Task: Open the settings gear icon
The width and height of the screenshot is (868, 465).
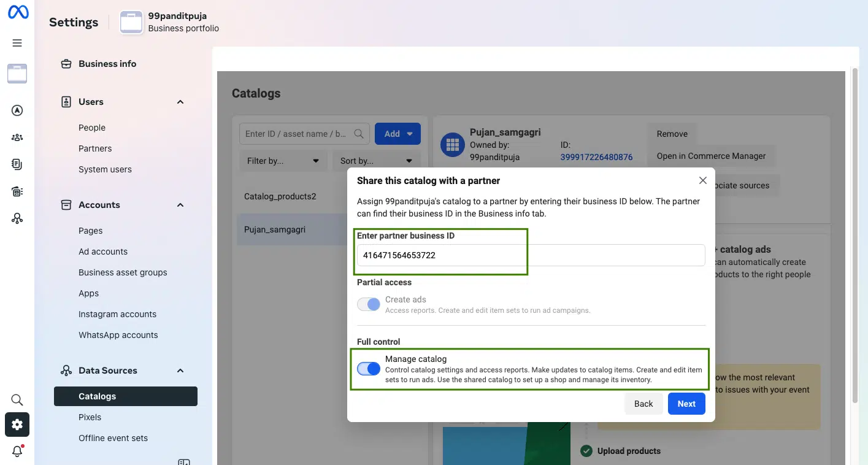Action: (x=17, y=425)
